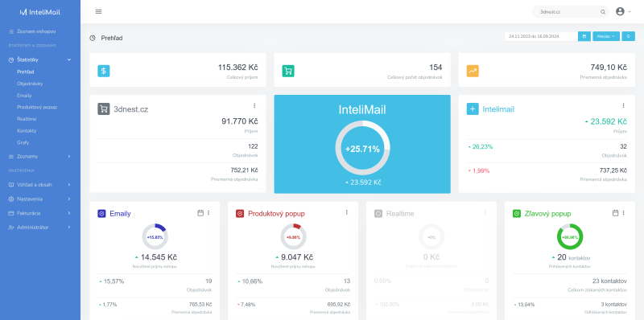Click the Prehľad page heading
644x320 pixels.
(x=112, y=38)
